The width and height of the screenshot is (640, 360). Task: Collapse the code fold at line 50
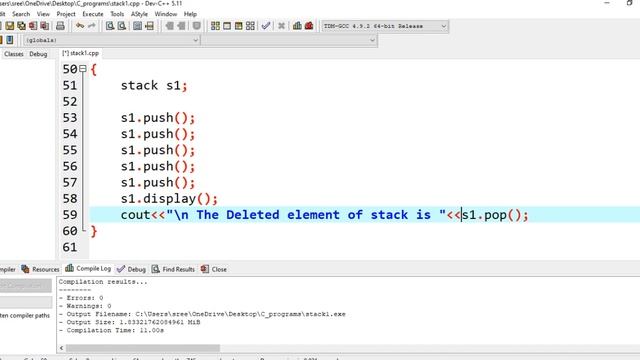tap(83, 69)
